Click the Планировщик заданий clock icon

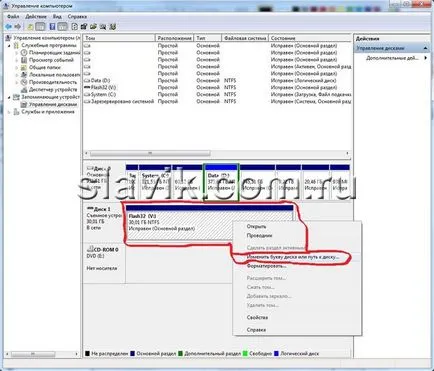24,53
